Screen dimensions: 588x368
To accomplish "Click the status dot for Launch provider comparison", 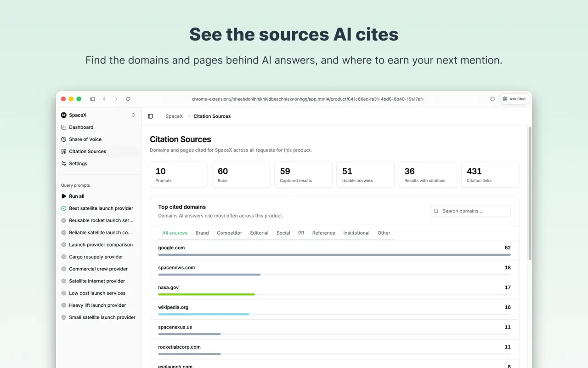I will (64, 245).
